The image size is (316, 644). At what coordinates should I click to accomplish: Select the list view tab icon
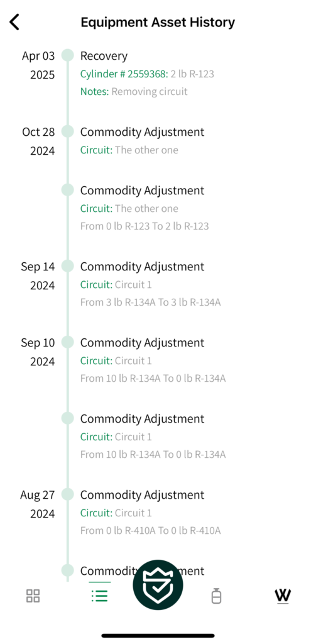(x=100, y=596)
